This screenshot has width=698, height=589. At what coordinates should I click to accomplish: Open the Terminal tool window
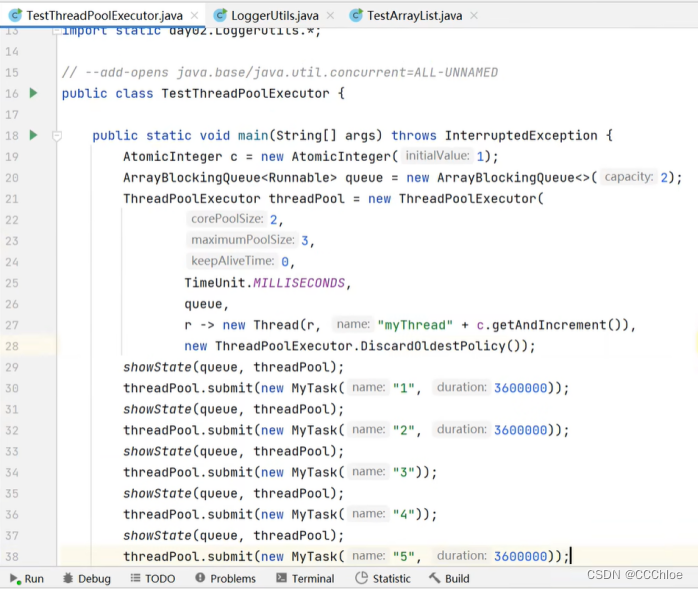pos(305,578)
